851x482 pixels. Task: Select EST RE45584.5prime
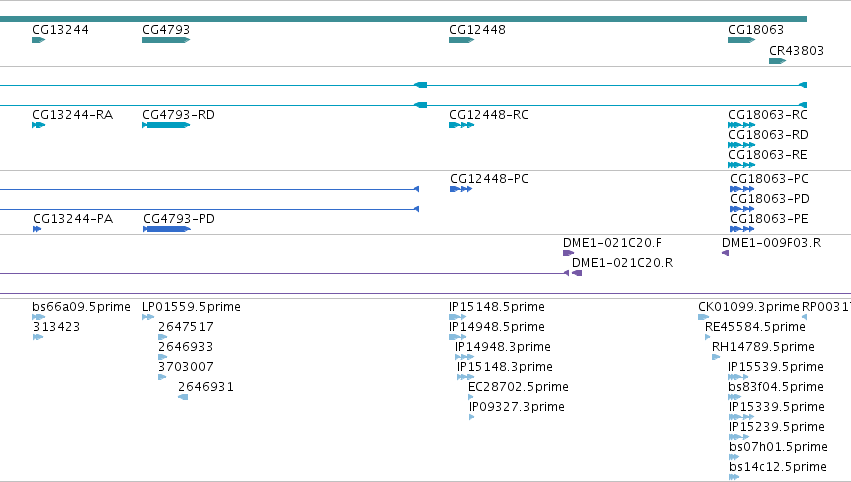click(755, 327)
